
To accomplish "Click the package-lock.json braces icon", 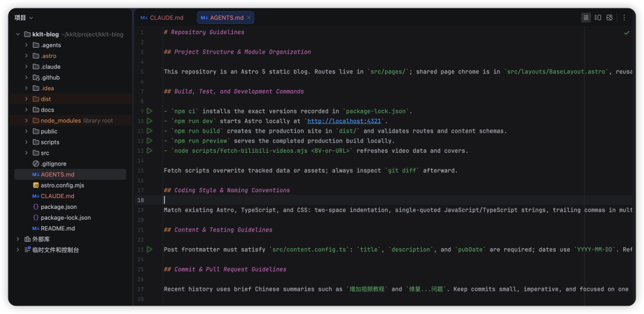I will [x=36, y=217].
